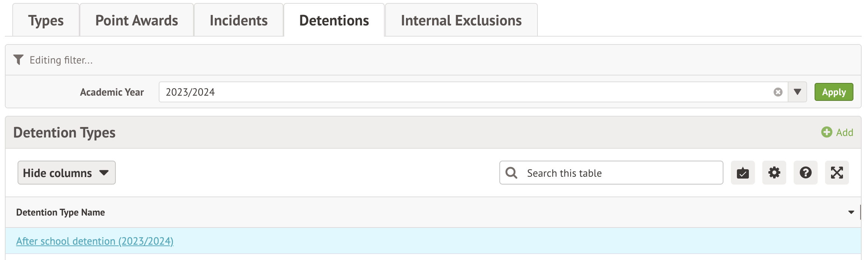Screen dimensions: 868x260
Task: Open the table help question icon
Action: click(805, 173)
